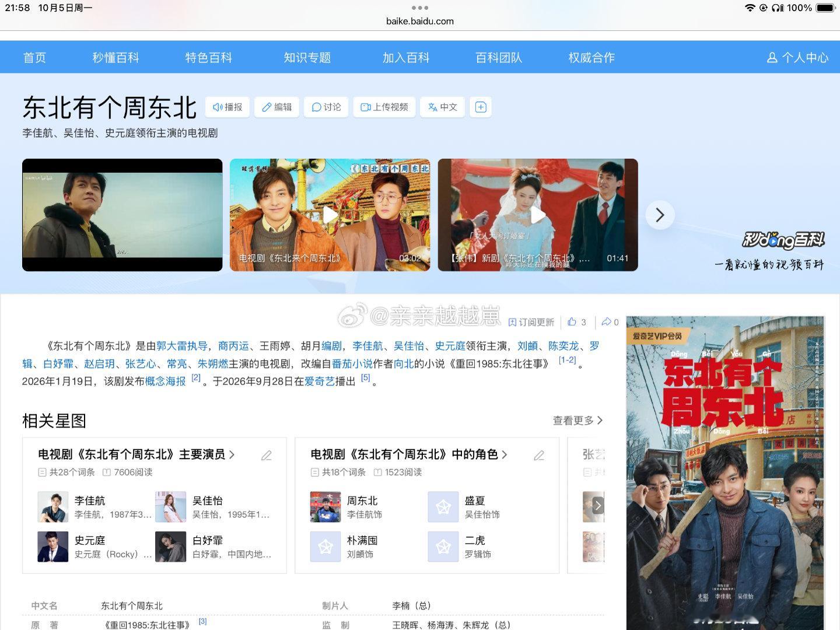Open 知识专题 nav item
This screenshot has width=840, height=630.
tap(307, 58)
